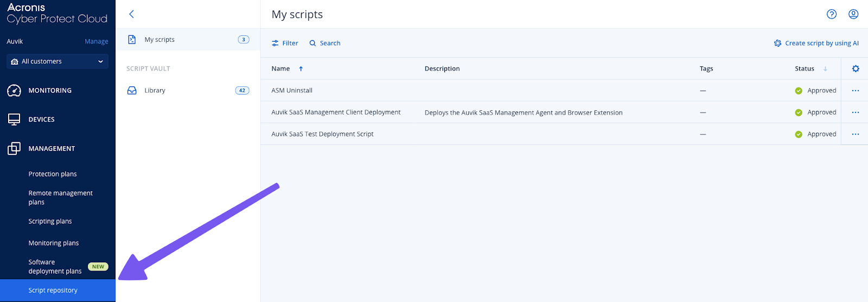Open the user account profile icon
Viewport: 868px width, 302px height.
tap(853, 14)
